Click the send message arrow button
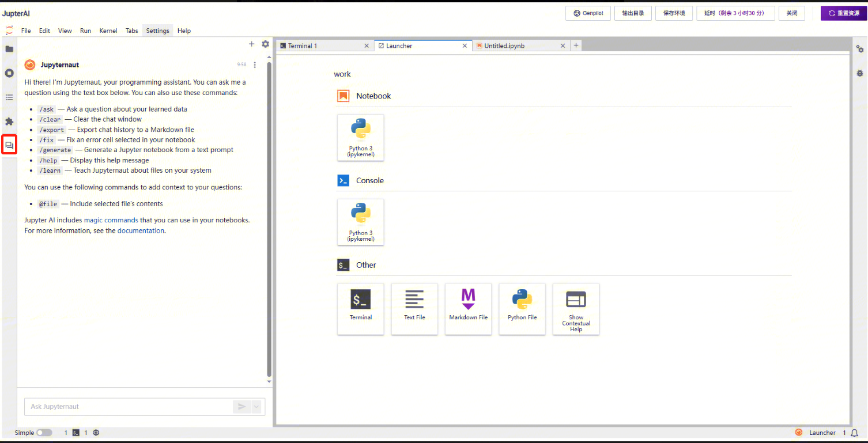 point(241,407)
